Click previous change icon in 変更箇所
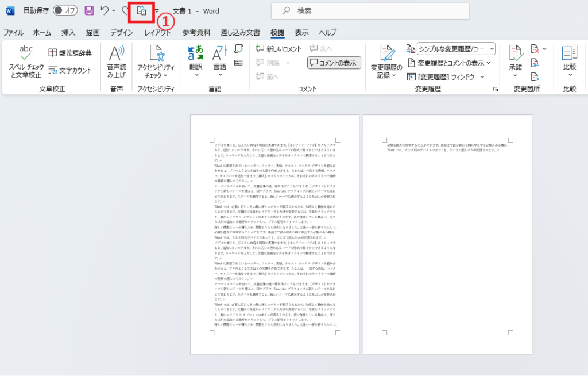The image size is (588, 376). point(535,63)
